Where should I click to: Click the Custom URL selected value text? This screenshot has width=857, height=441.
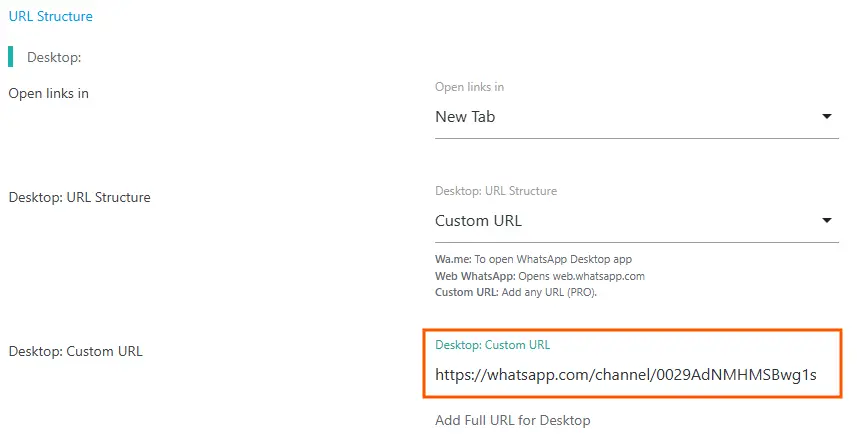click(478, 221)
